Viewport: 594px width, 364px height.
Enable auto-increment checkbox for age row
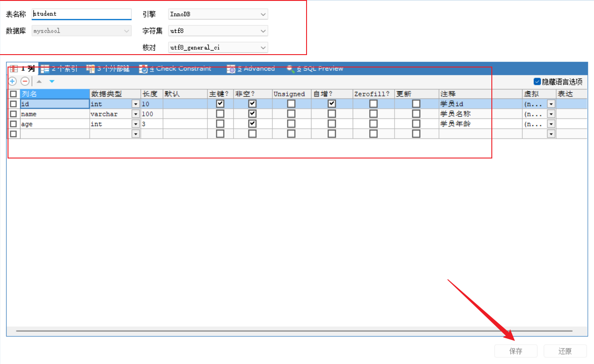click(x=331, y=124)
